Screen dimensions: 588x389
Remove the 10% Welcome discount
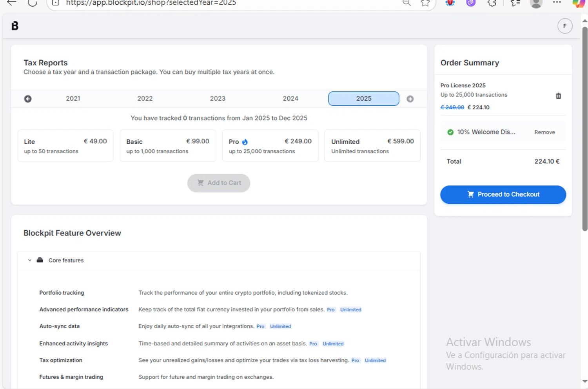544,132
